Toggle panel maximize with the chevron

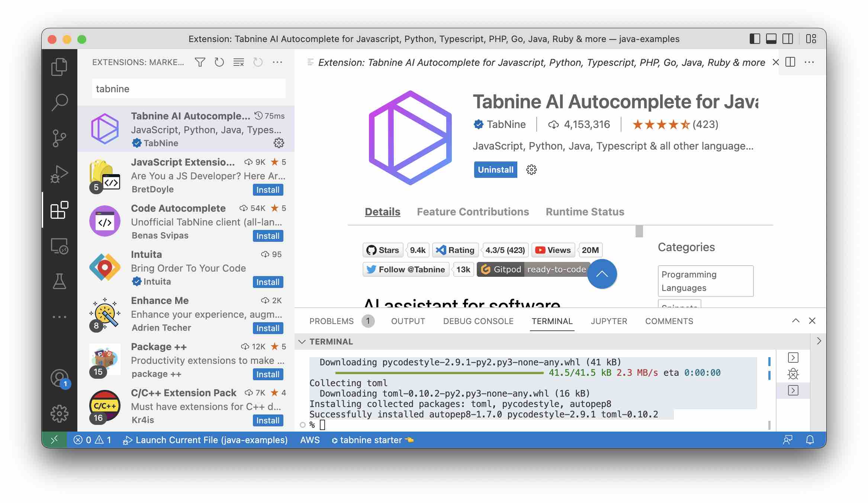tap(796, 321)
